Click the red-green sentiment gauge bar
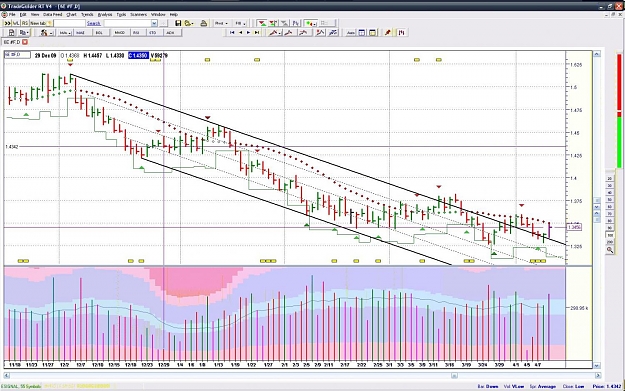Image resolution: width=625 pixels, height=391 pixels. [x=619, y=110]
